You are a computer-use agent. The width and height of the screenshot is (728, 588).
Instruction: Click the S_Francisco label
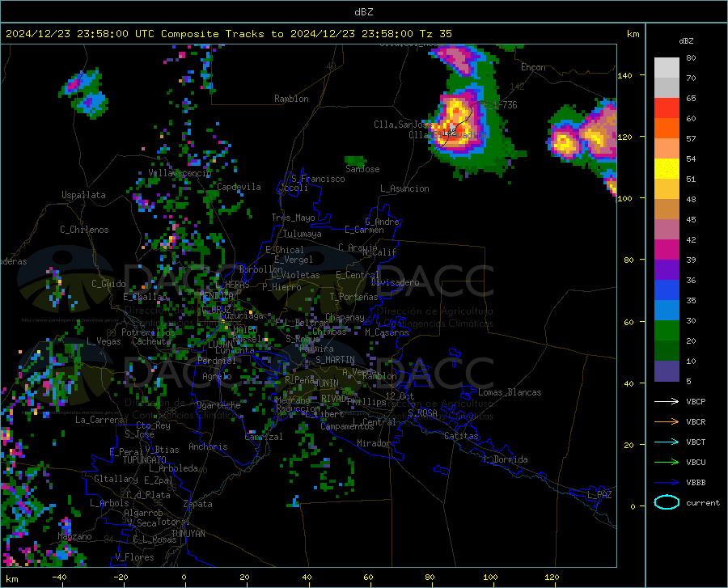click(318, 179)
